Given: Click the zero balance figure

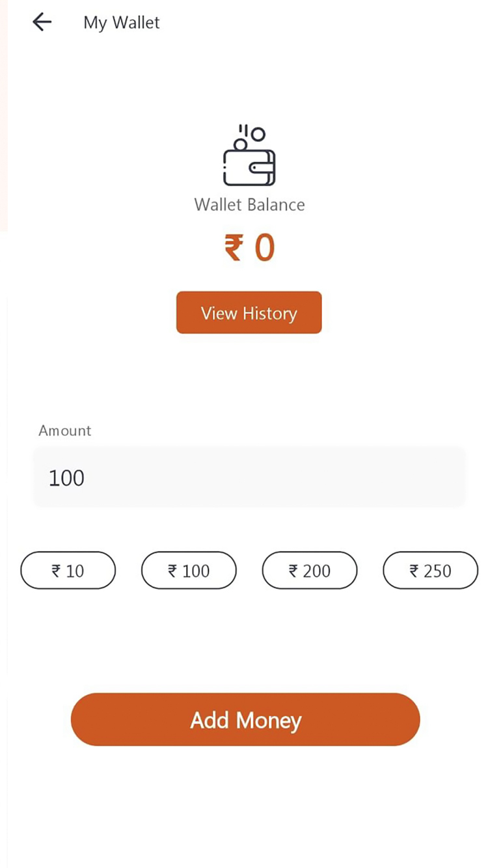Looking at the screenshot, I should click(265, 249).
